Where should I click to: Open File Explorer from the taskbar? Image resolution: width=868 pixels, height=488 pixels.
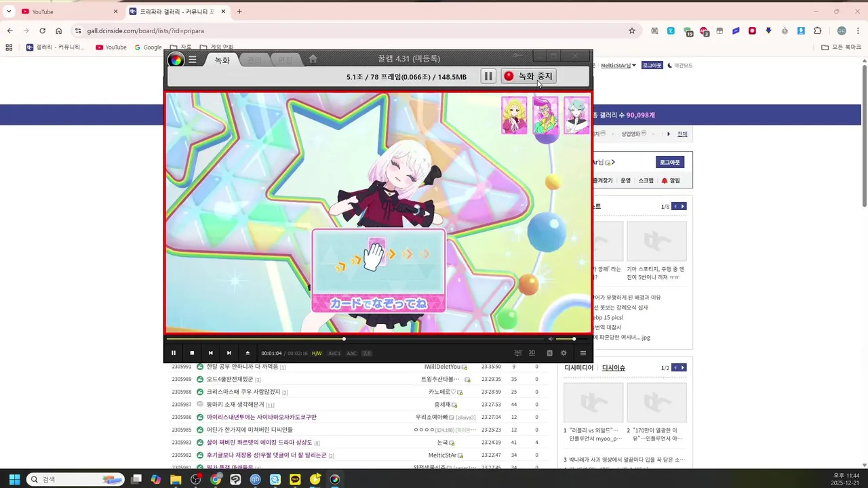coord(176,480)
